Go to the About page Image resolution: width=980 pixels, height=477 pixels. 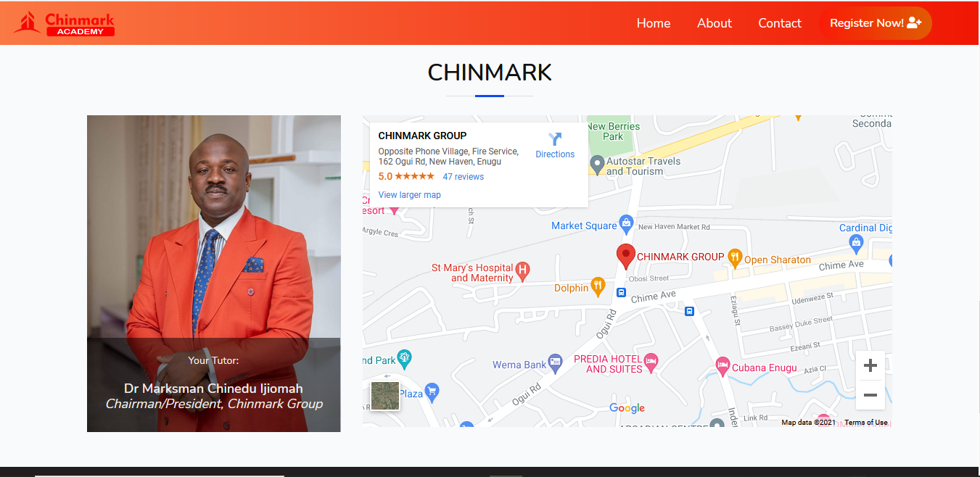715,23
